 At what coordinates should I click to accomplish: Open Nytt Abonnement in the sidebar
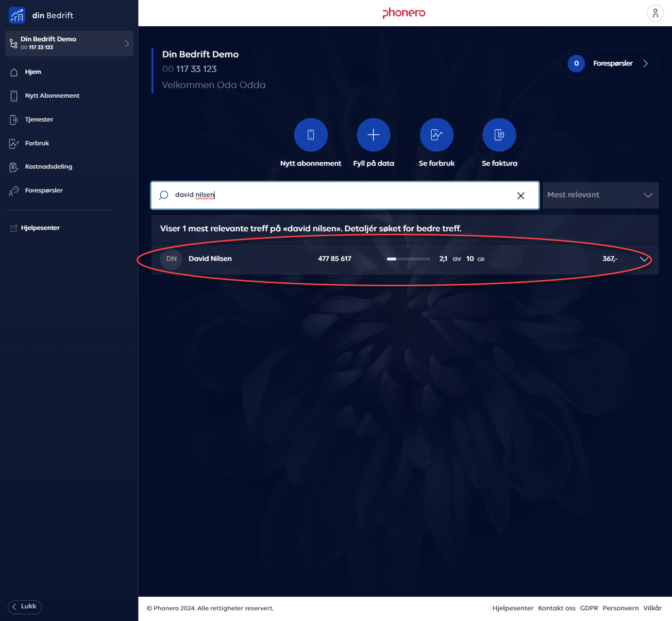[52, 96]
